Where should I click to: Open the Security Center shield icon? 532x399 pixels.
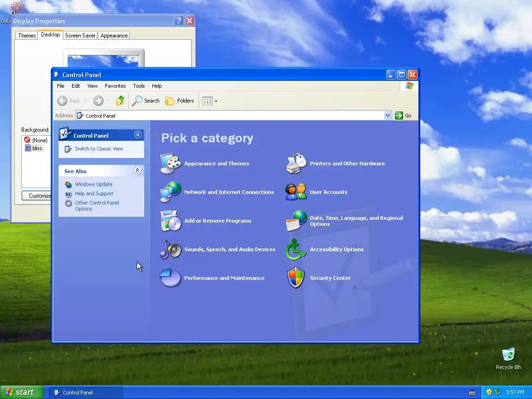(x=296, y=278)
